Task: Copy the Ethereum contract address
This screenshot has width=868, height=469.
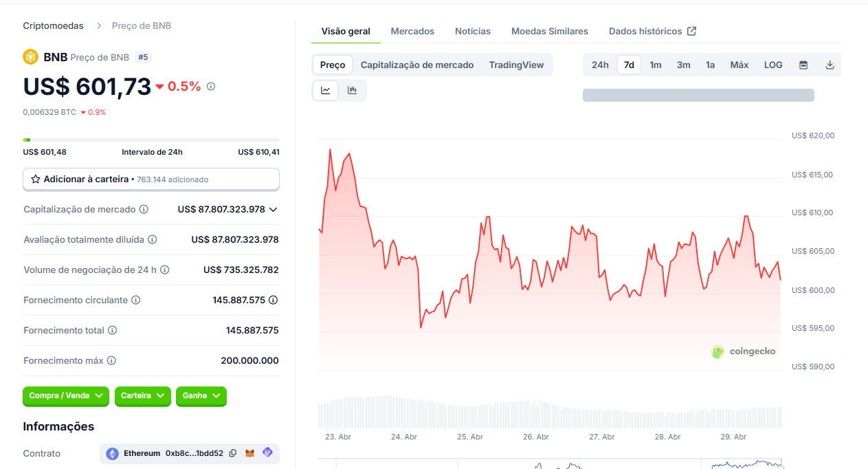Action: tap(233, 453)
